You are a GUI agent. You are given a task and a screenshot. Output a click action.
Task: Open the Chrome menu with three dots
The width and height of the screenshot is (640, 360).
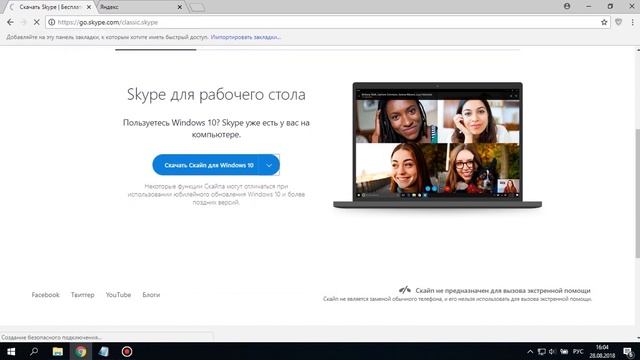[632, 22]
